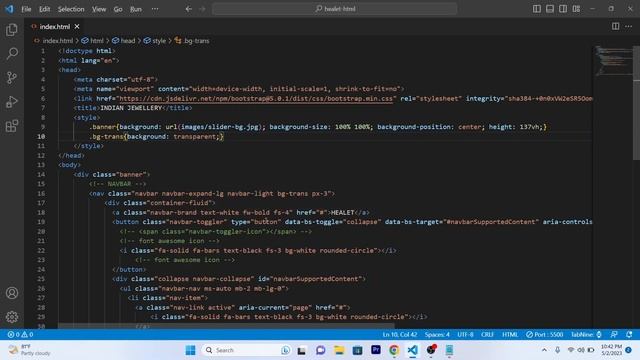Split the editor to the right
Image resolution: width=640 pixels, height=360 pixels.
pos(615,26)
